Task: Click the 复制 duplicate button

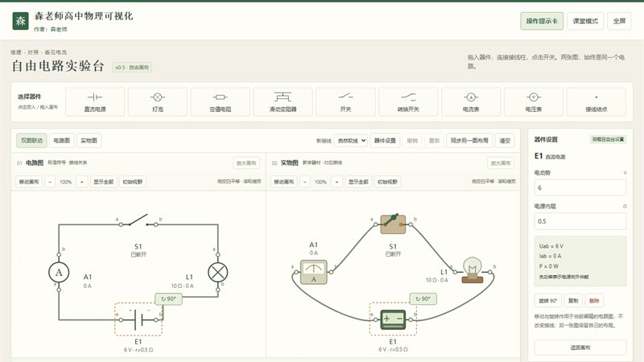Action: point(573,301)
